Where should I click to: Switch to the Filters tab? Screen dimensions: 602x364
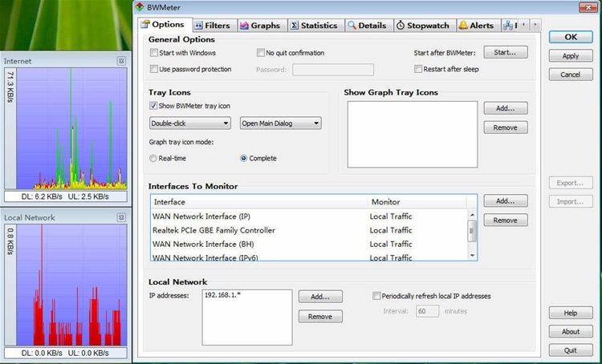(214, 26)
